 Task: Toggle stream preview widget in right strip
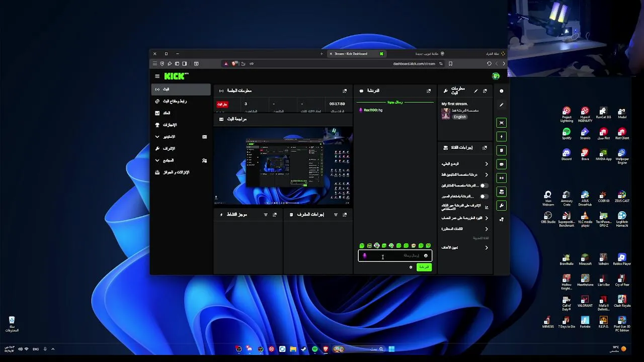pos(501,123)
